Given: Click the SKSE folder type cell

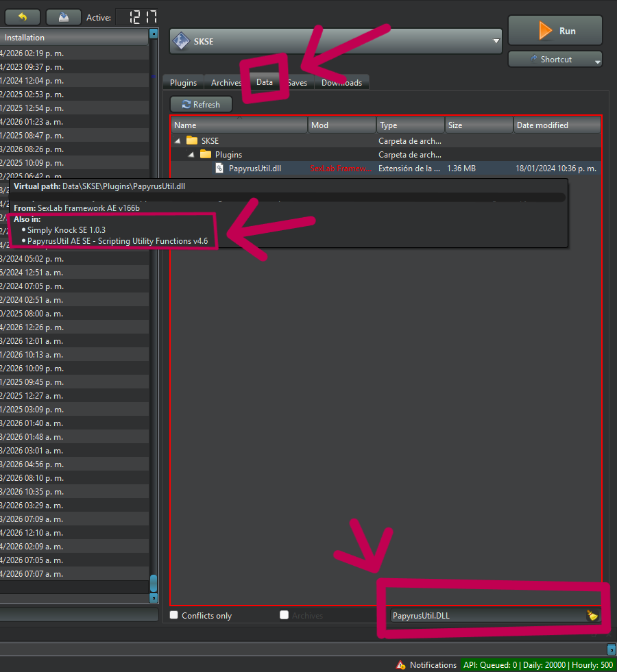Looking at the screenshot, I should (x=410, y=141).
